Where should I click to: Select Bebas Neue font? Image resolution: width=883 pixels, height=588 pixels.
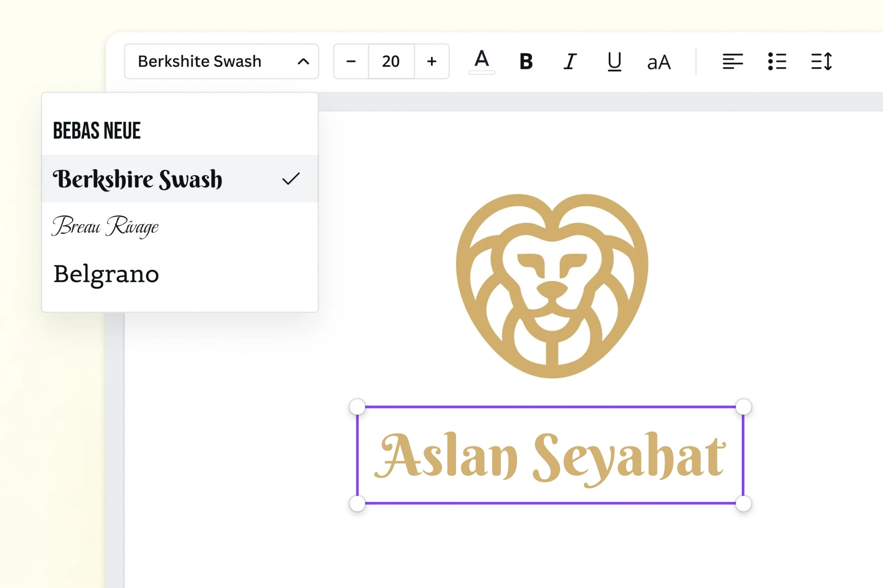click(180, 131)
